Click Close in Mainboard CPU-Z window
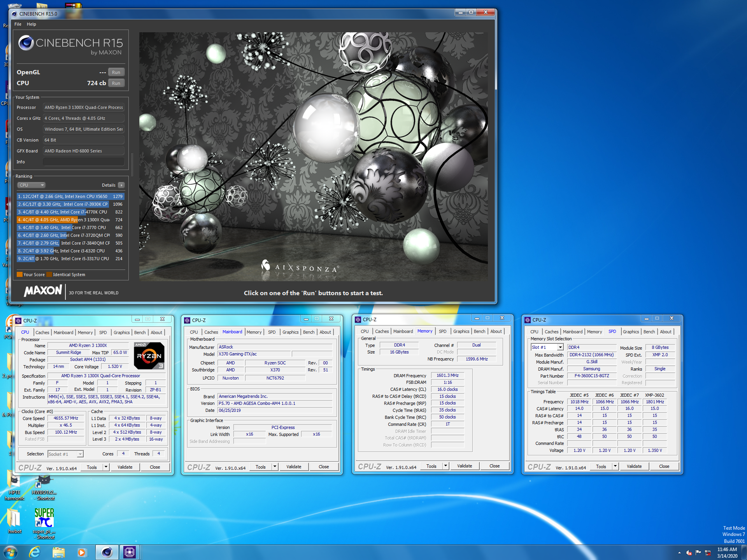This screenshot has height=560, width=747. (x=324, y=467)
